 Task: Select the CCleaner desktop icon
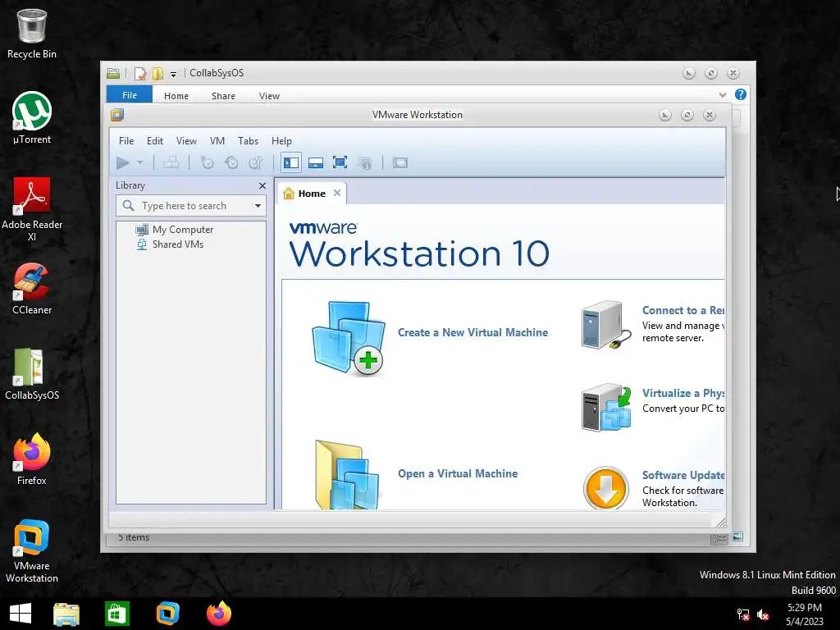pyautogui.click(x=32, y=289)
